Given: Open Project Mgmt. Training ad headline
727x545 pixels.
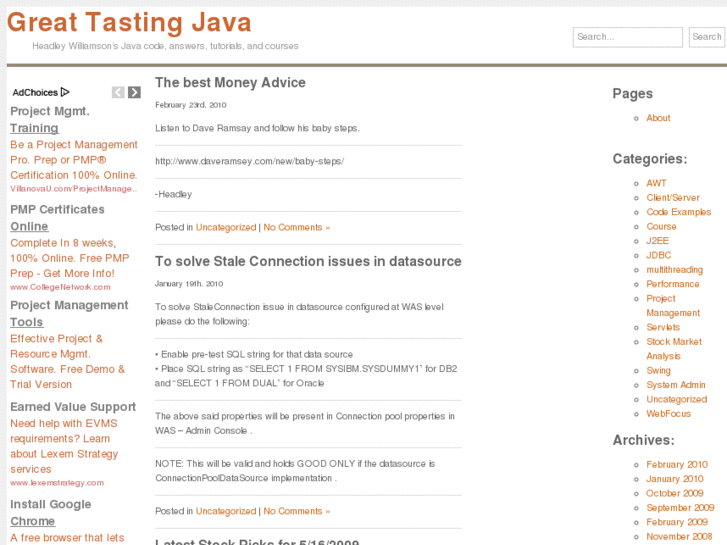Looking at the screenshot, I should [50, 120].
